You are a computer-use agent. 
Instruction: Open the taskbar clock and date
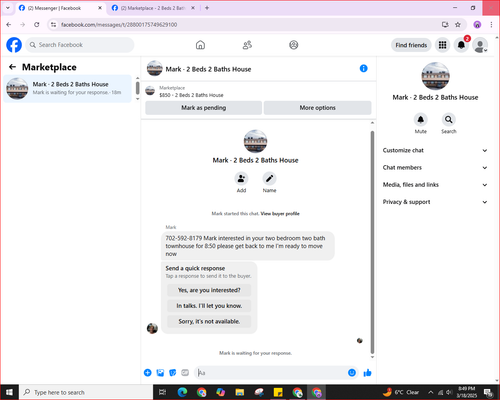click(x=466, y=392)
